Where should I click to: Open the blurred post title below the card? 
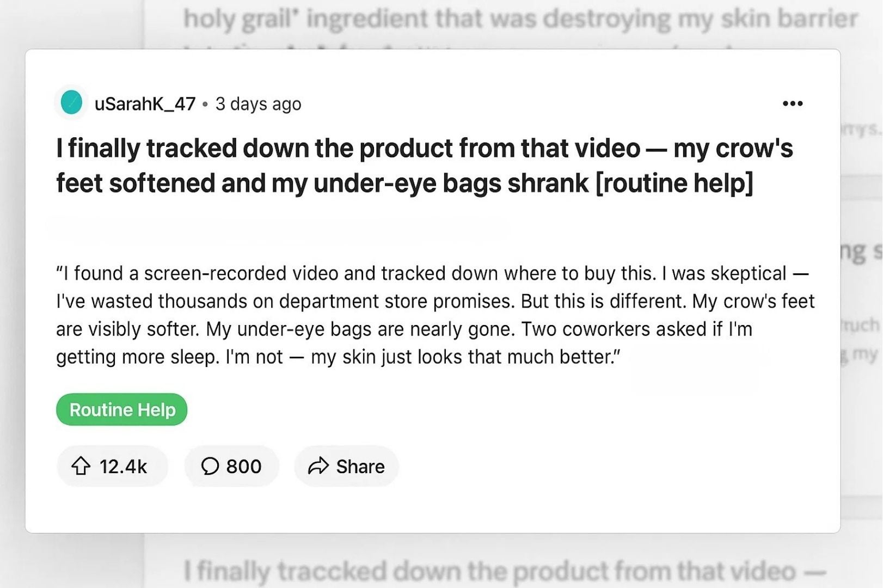pos(504,571)
